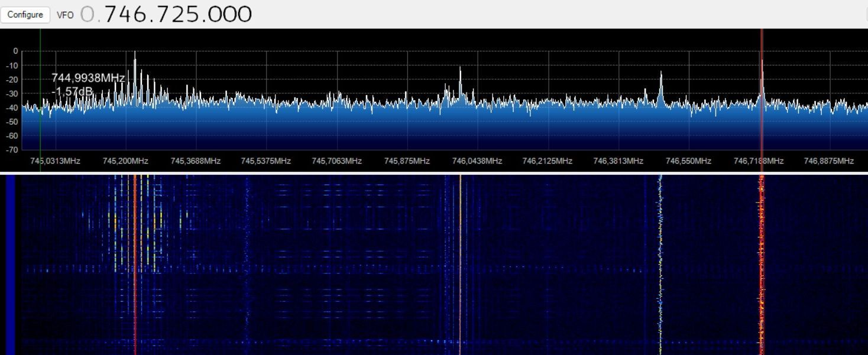868x355 pixels.
Task: Click the 745,875MHz frequency axis label
Action: (407, 161)
